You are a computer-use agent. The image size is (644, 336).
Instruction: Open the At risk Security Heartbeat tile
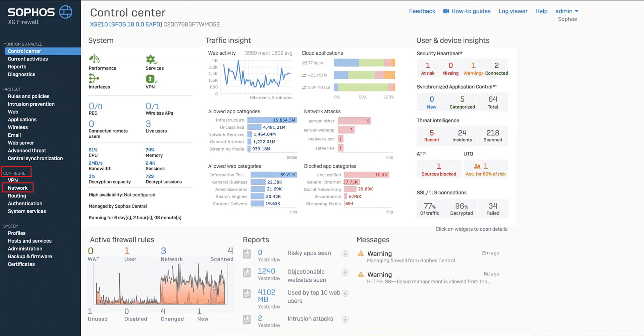pos(428,68)
